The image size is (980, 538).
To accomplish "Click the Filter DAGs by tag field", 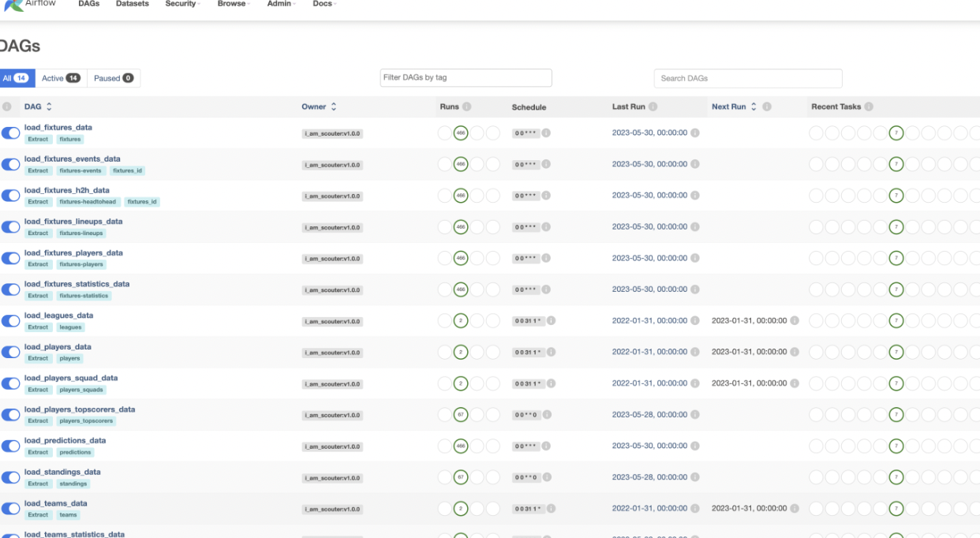I will [466, 78].
